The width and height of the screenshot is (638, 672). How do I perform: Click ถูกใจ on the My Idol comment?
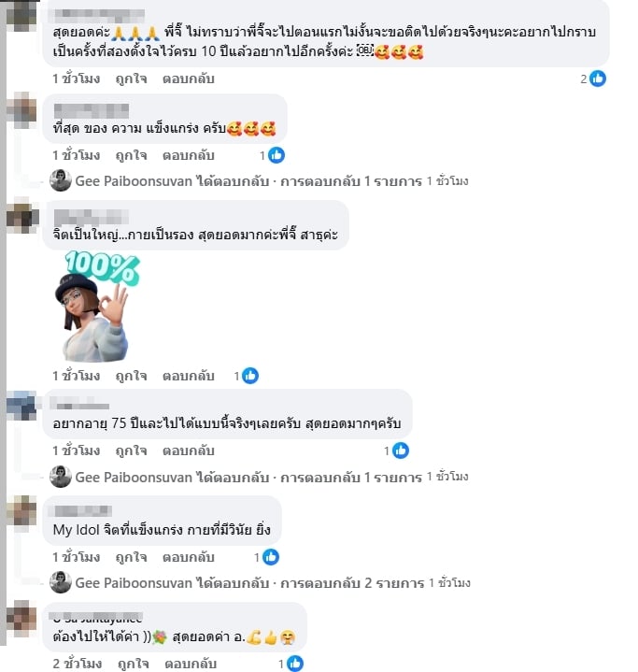click(x=131, y=557)
